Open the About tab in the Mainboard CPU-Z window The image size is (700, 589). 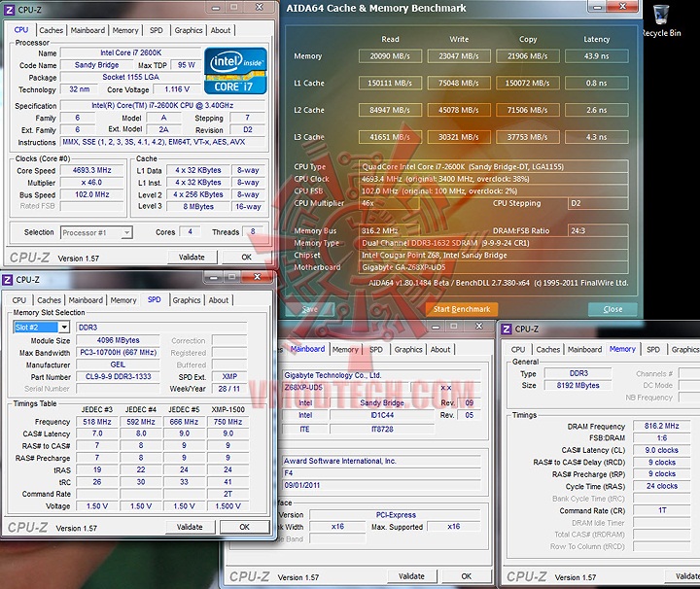coord(440,349)
